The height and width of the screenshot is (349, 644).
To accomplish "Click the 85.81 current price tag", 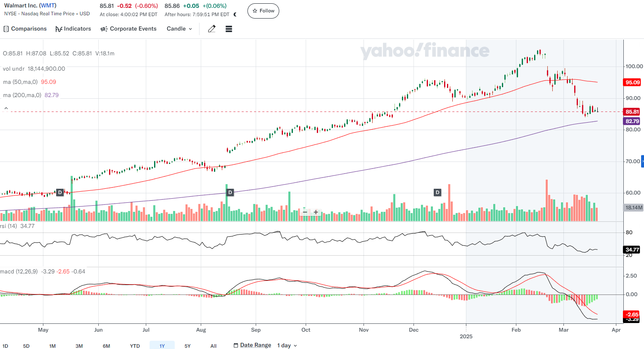I will [x=632, y=112].
